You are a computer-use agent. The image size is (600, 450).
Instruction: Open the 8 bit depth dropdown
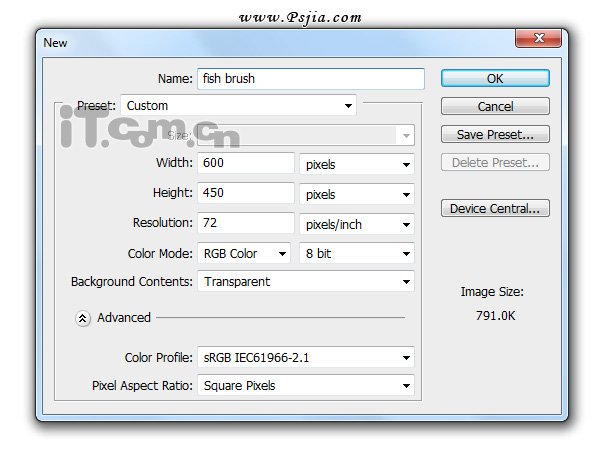tap(357, 253)
